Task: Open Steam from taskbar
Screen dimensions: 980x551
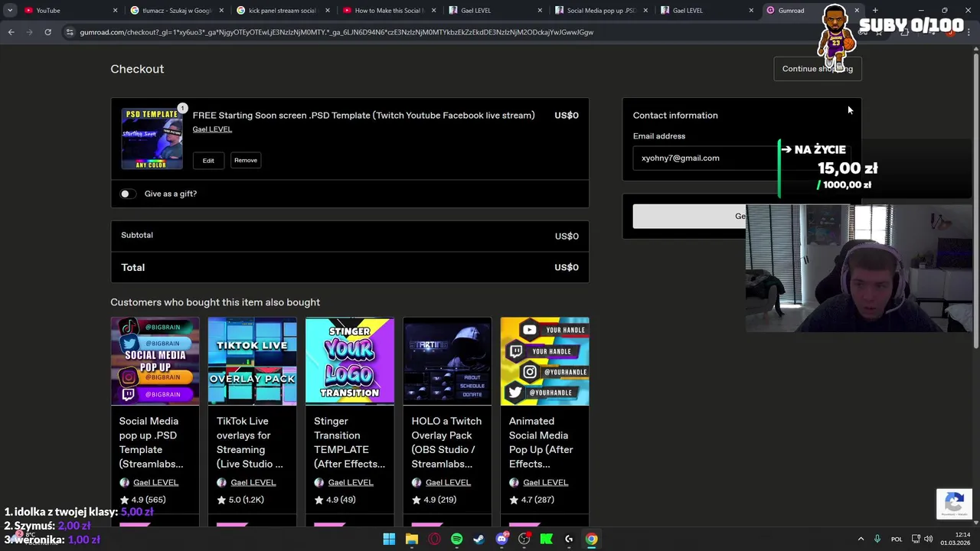Action: point(479,540)
